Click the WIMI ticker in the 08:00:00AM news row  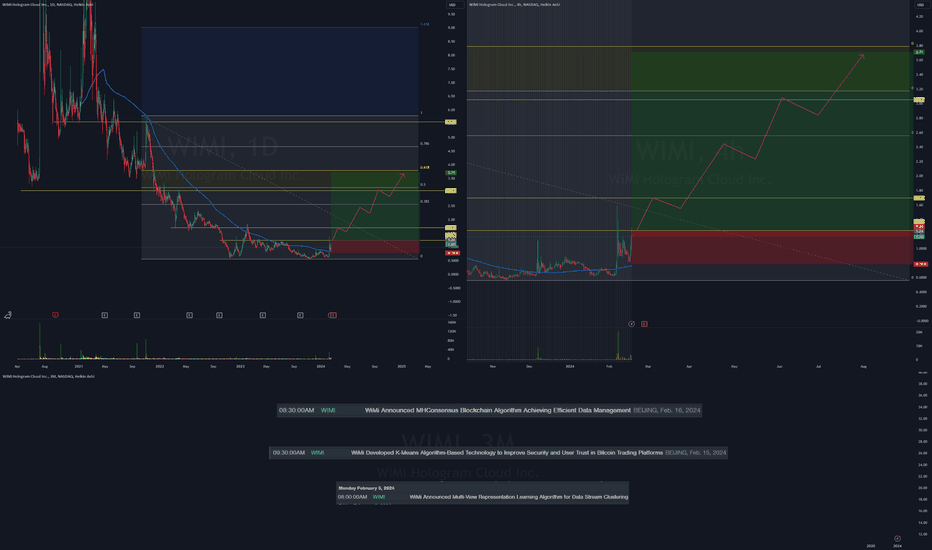coord(379,497)
